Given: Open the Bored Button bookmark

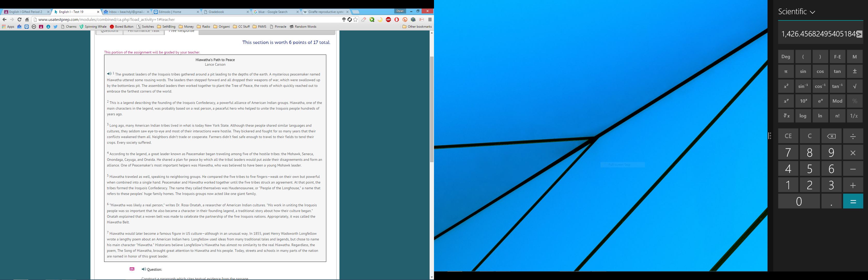Looking at the screenshot, I should 122,27.
